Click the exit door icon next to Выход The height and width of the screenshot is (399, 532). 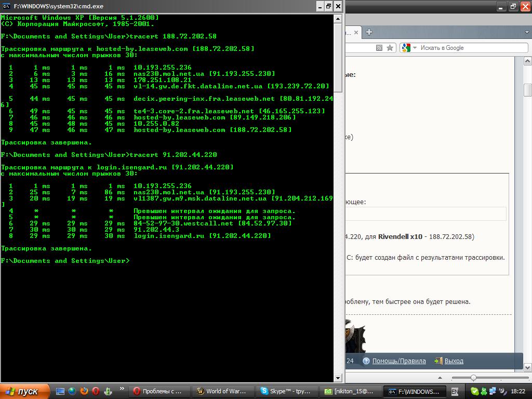[438, 361]
